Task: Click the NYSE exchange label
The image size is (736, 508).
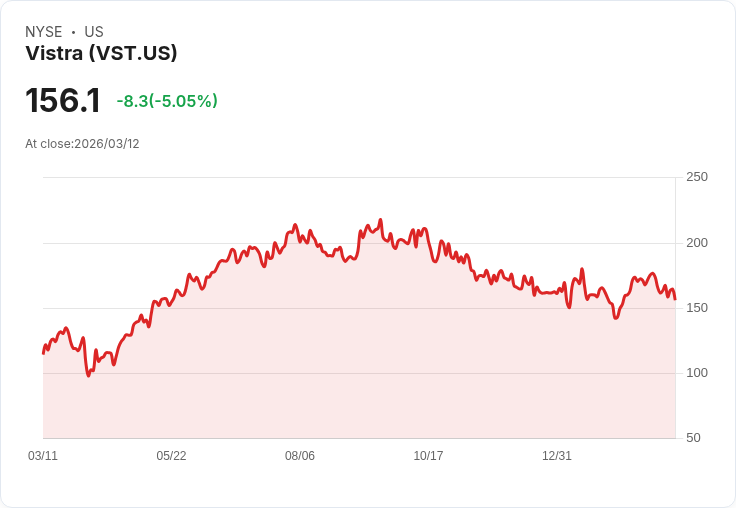Action: [x=44, y=32]
